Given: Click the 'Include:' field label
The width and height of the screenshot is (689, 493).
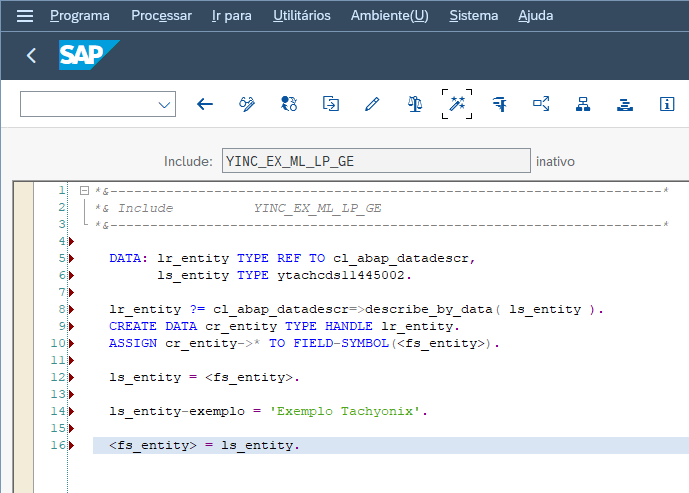Looking at the screenshot, I should pos(188,161).
